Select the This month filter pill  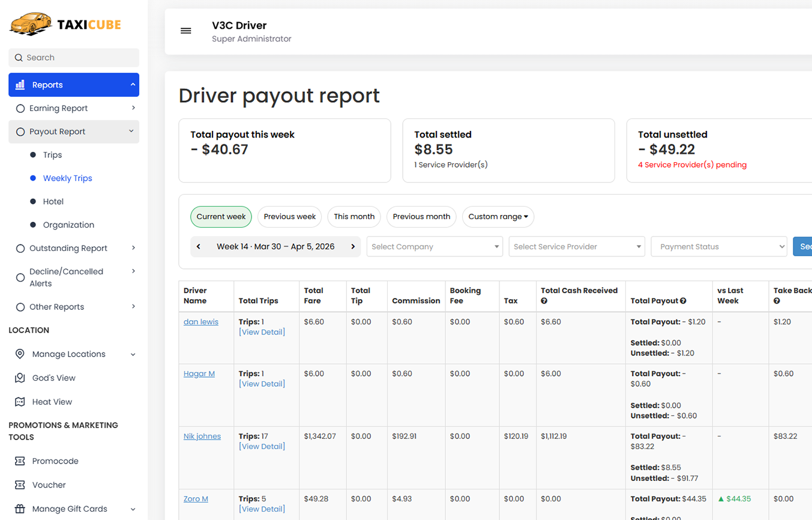[353, 217]
